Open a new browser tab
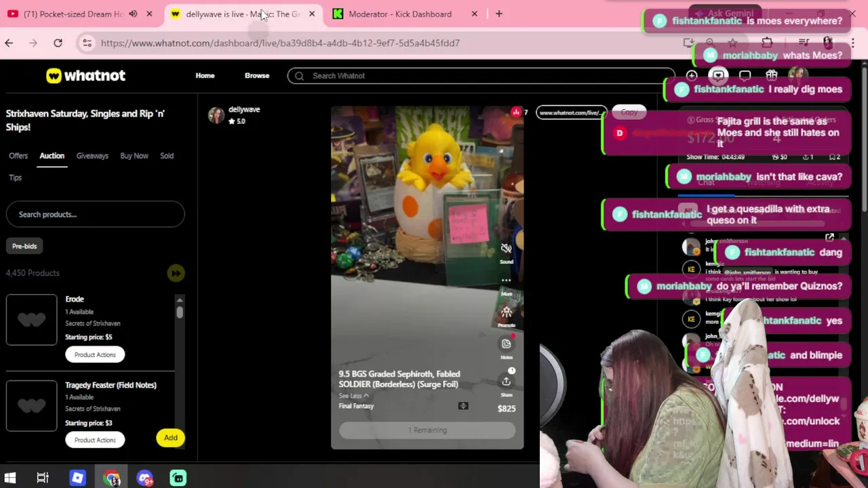The height and width of the screenshot is (488, 868). [499, 14]
